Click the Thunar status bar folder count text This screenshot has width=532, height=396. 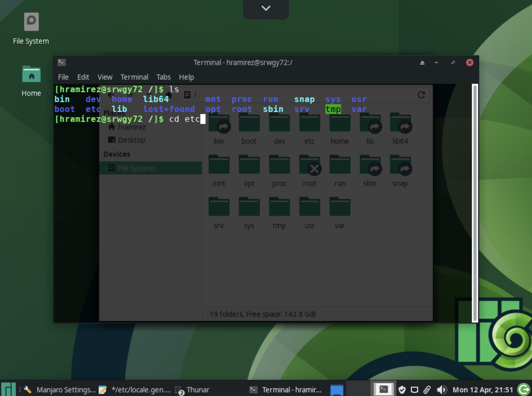[x=263, y=314]
